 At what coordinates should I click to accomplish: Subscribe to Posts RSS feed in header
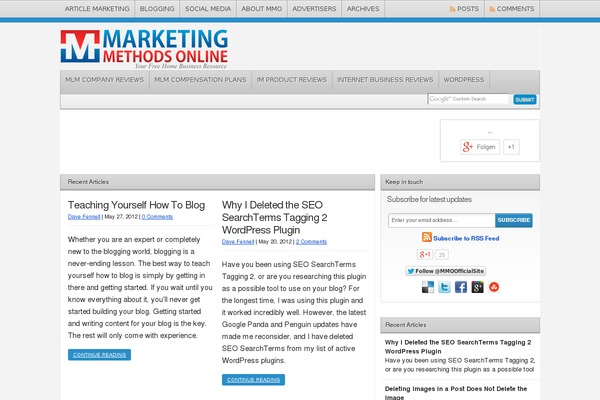point(464,9)
